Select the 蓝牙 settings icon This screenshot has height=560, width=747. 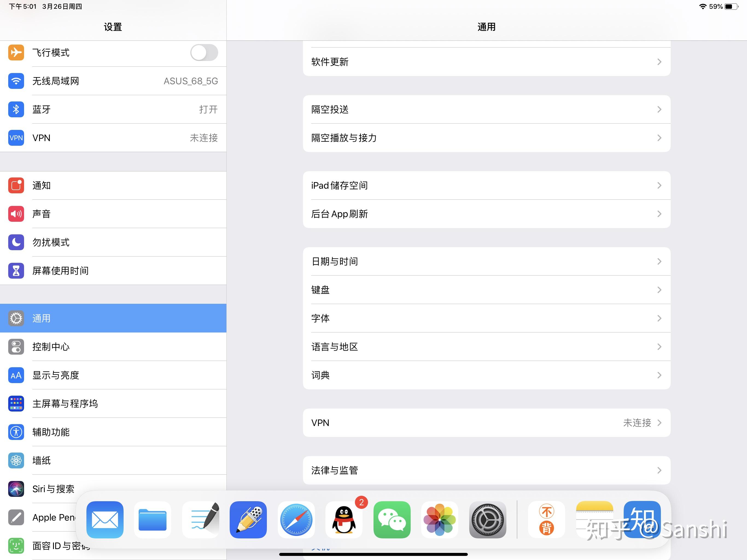pyautogui.click(x=16, y=109)
